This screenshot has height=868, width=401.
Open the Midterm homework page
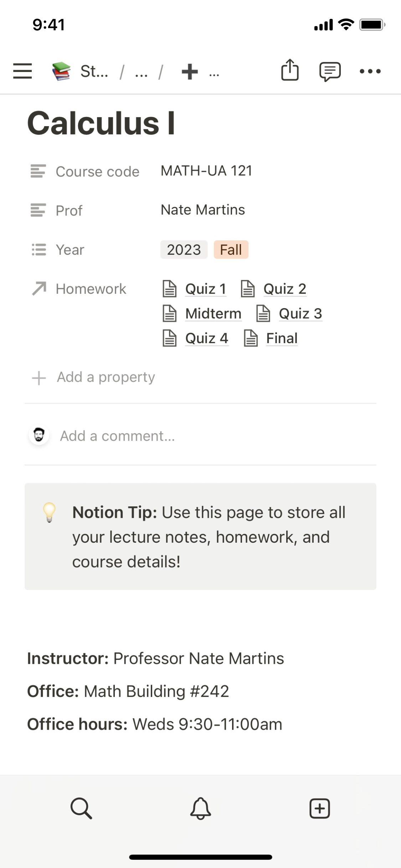pos(213,314)
